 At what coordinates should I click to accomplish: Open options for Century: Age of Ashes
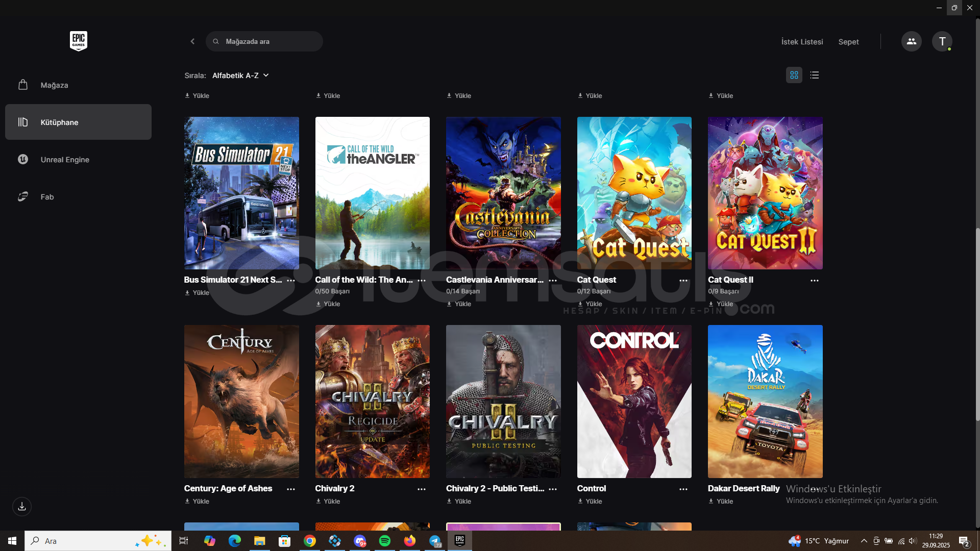(x=291, y=489)
